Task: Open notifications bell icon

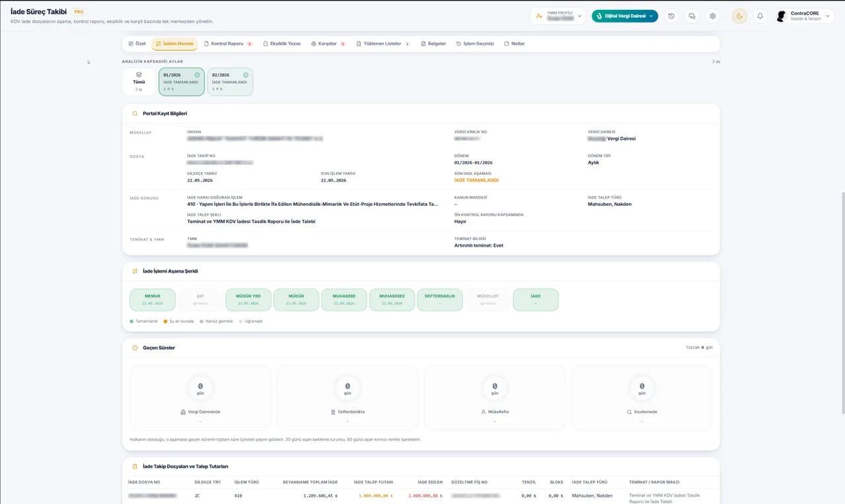Action: [x=760, y=16]
